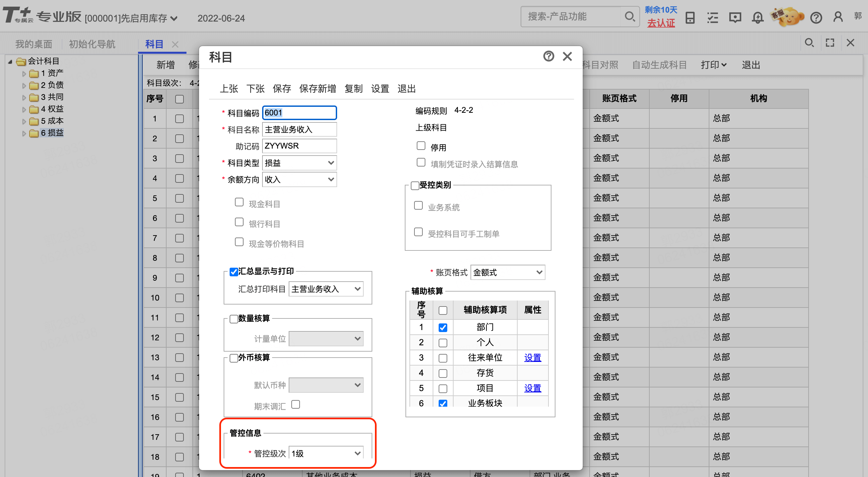Open the 科目类型 dropdown showing 损益

tap(299, 163)
